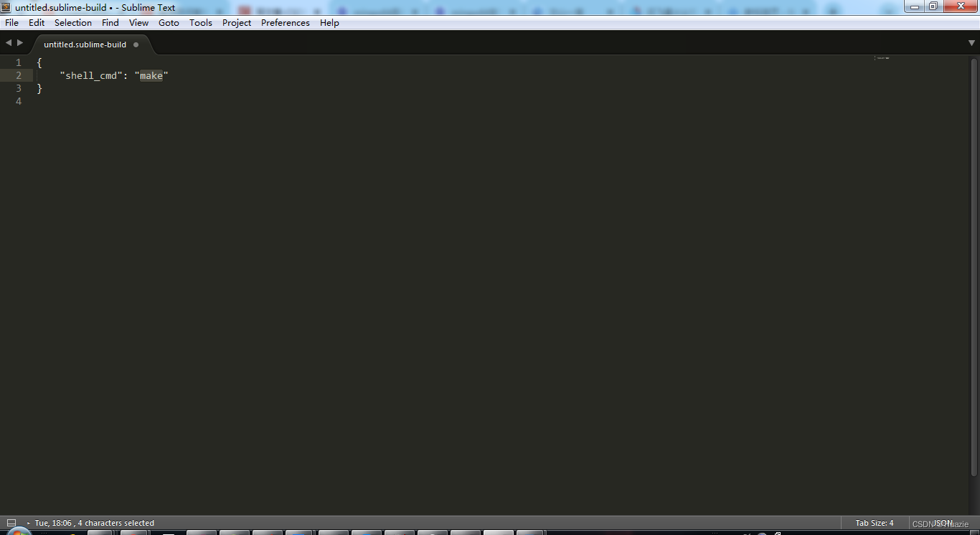This screenshot has width=980, height=535.
Task: Click the selected word make
Action: [151, 75]
